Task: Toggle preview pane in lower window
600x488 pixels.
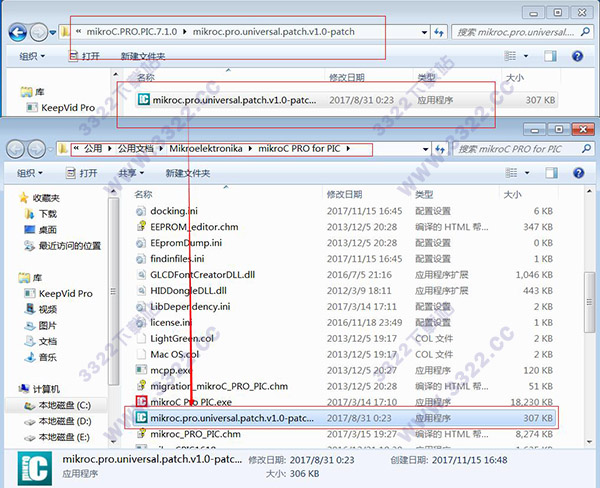Action: [551, 173]
